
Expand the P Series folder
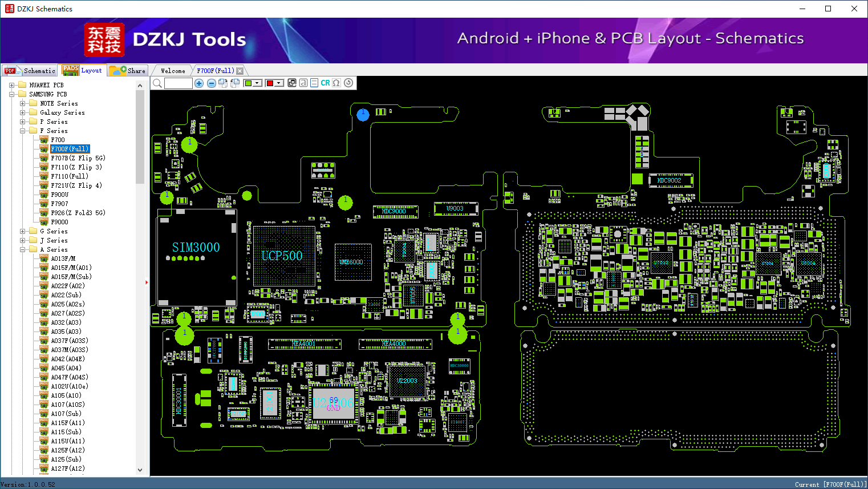coord(22,122)
